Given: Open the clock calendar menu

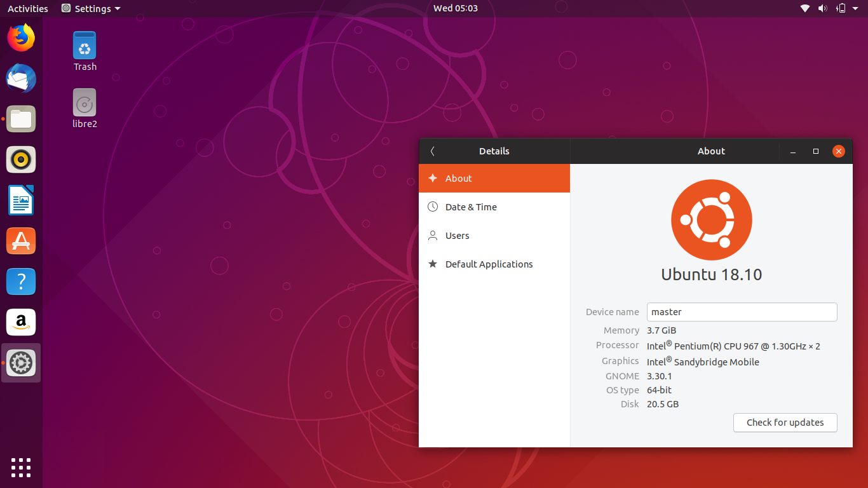Looking at the screenshot, I should [456, 8].
